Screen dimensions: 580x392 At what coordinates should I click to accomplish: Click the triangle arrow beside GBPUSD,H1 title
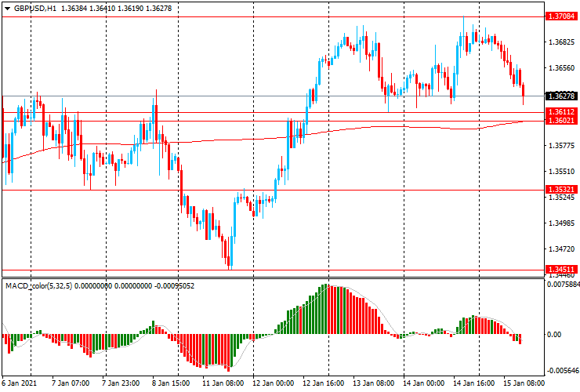(x=6, y=8)
